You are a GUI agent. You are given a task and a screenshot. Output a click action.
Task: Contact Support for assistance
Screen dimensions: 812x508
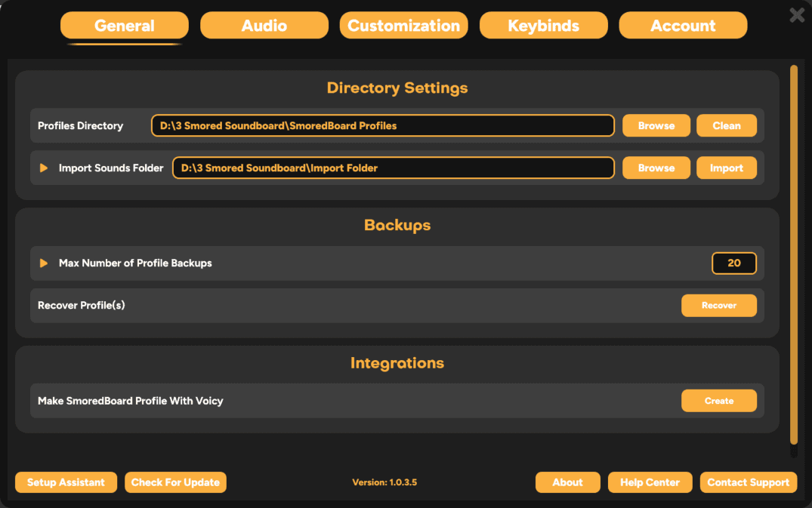pyautogui.click(x=748, y=482)
